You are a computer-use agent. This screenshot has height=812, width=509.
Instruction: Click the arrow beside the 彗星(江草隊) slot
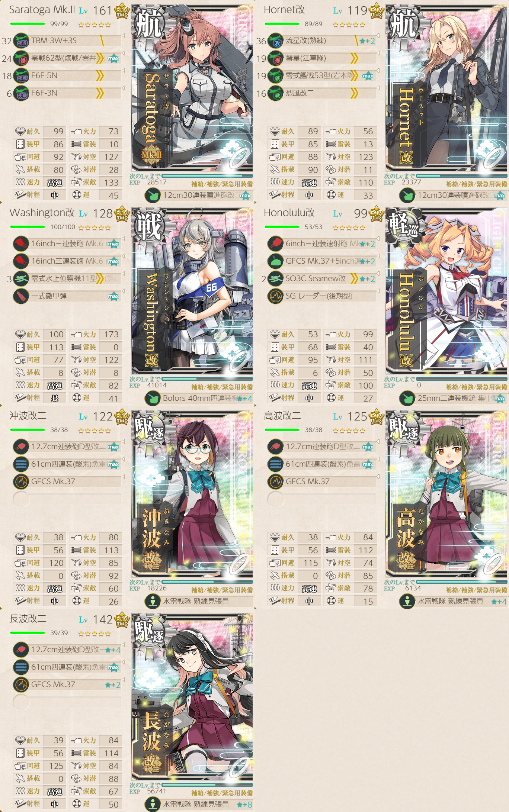point(378,53)
